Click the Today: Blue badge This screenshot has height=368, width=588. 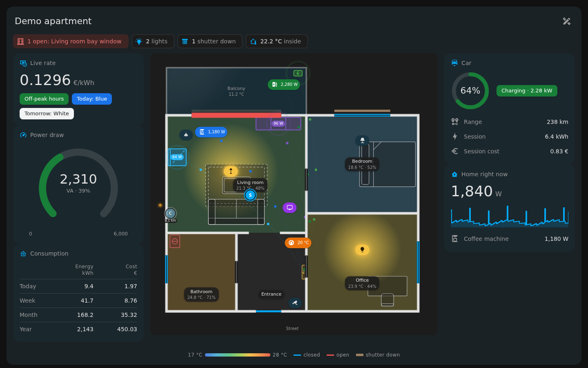click(x=92, y=99)
